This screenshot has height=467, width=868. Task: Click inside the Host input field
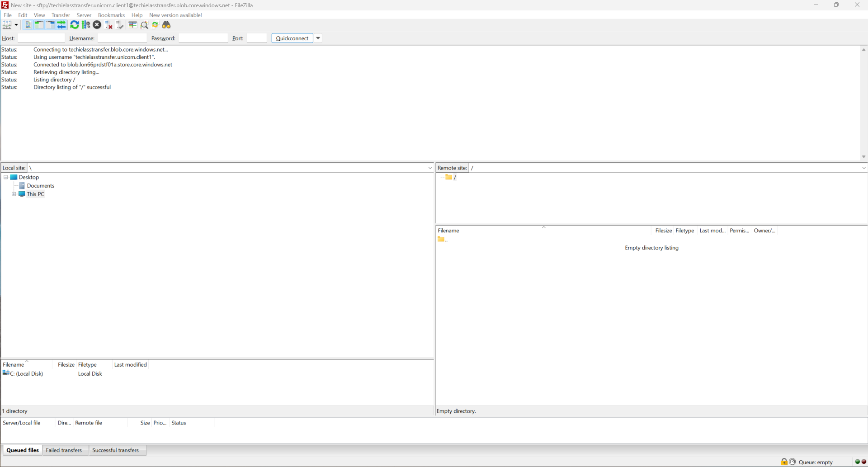[41, 38]
